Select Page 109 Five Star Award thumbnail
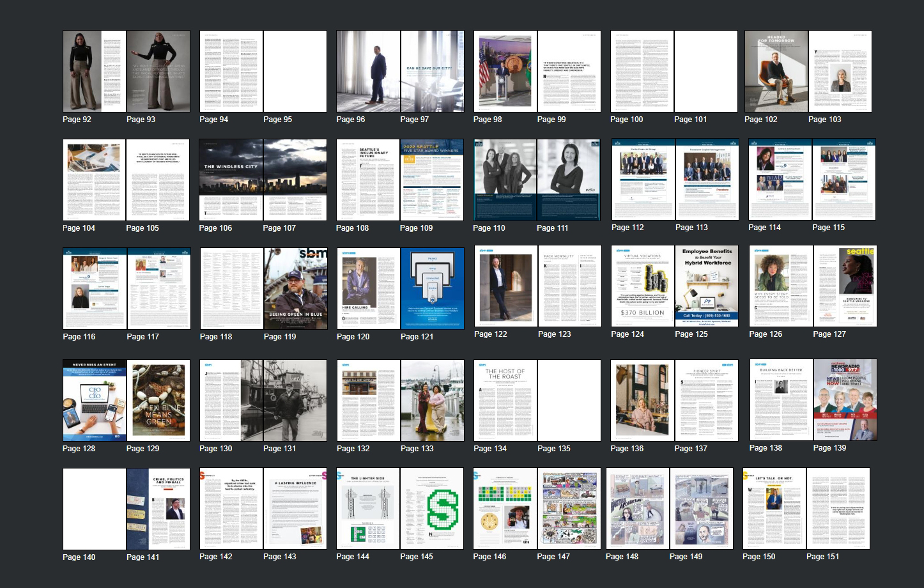 (432, 180)
